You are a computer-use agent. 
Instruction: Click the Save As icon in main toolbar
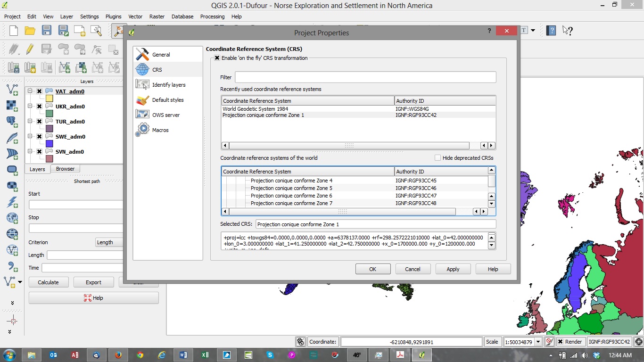[x=63, y=31]
